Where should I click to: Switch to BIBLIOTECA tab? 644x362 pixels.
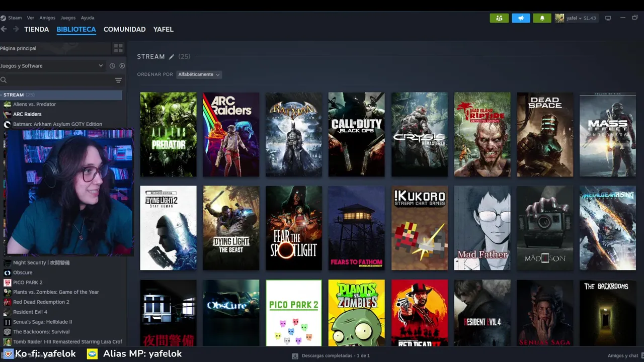coord(76,29)
